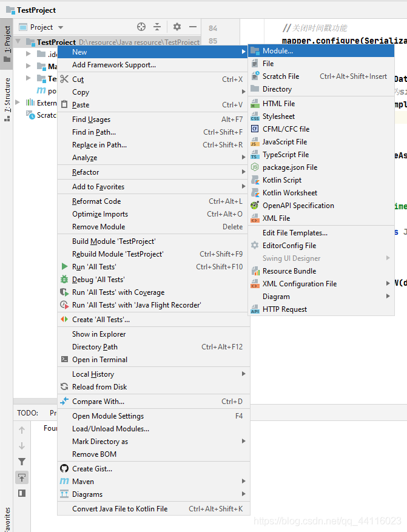This screenshot has height=532, width=407.
Task: Click the TODO down arrow icon
Action: tap(22, 446)
